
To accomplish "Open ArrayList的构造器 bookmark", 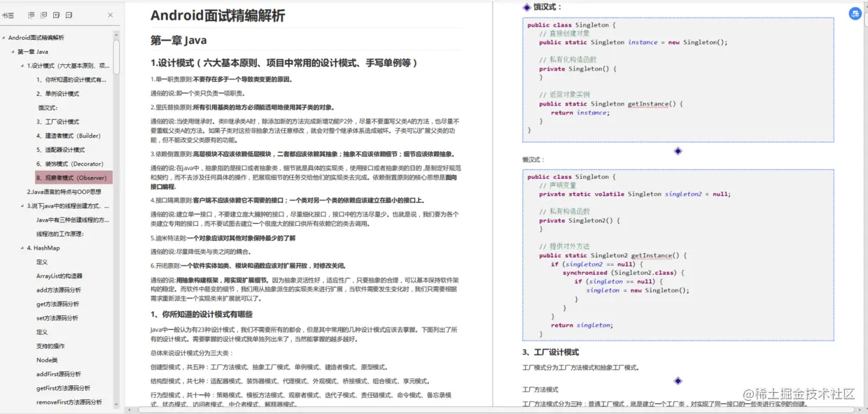I will coord(59,276).
